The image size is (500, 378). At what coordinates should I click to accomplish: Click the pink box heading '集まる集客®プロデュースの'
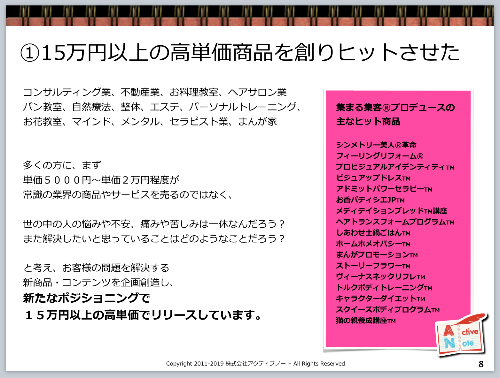pyautogui.click(x=395, y=107)
